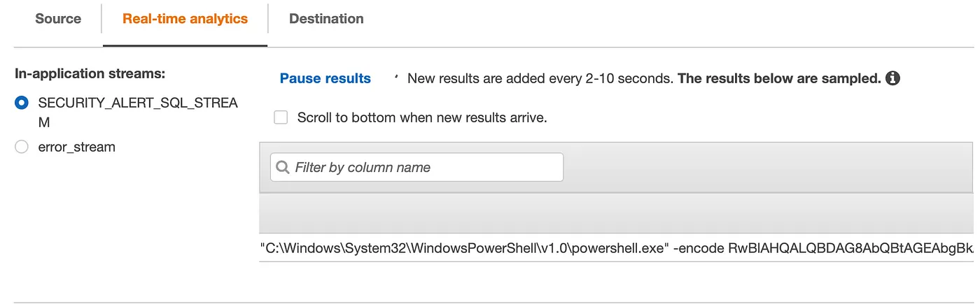Viewport: 980px width, 304px height.
Task: Click 'New results are added every 2-10 seconds' text
Action: click(x=540, y=78)
